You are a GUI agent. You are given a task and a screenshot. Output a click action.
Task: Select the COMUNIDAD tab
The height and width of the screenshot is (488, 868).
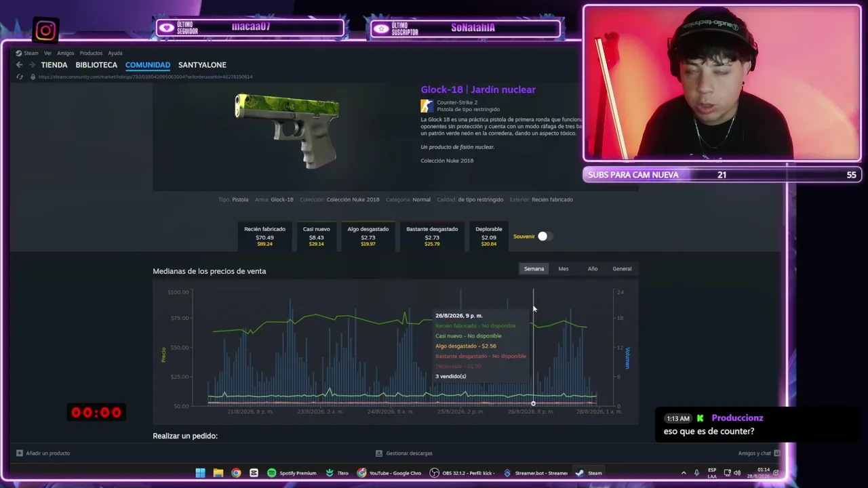click(x=148, y=65)
